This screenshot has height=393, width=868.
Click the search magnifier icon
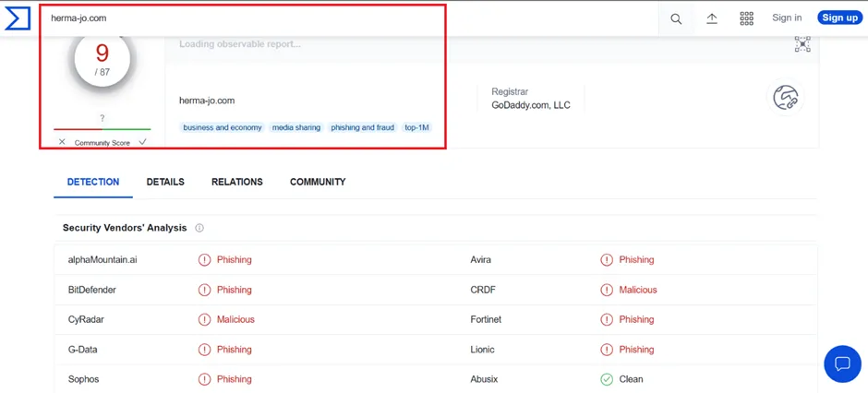[x=676, y=18]
